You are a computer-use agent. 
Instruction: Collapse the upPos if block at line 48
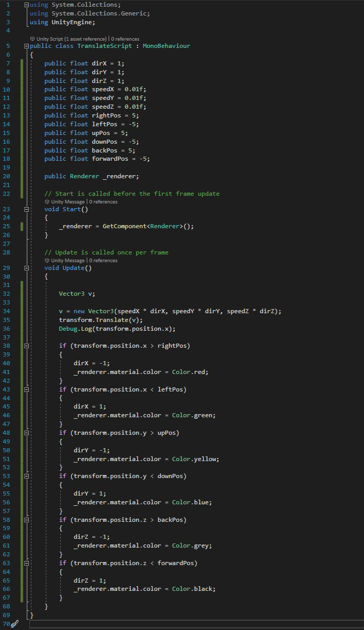tap(26, 433)
